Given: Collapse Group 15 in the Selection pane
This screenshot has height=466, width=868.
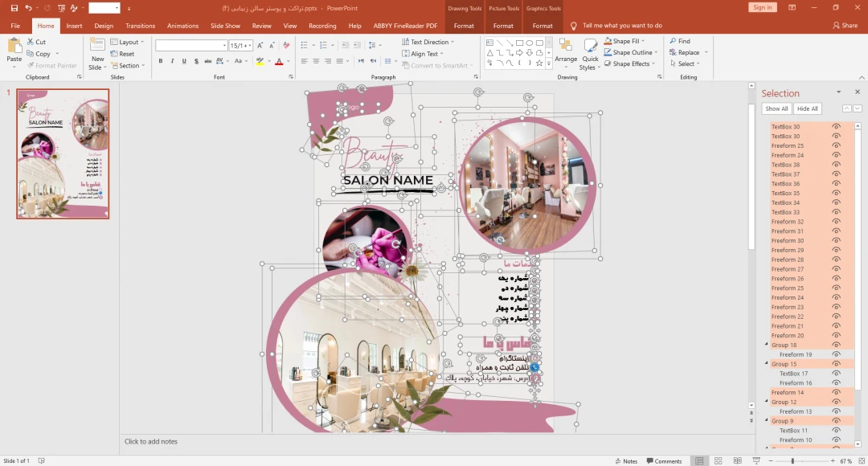Looking at the screenshot, I should (767, 364).
